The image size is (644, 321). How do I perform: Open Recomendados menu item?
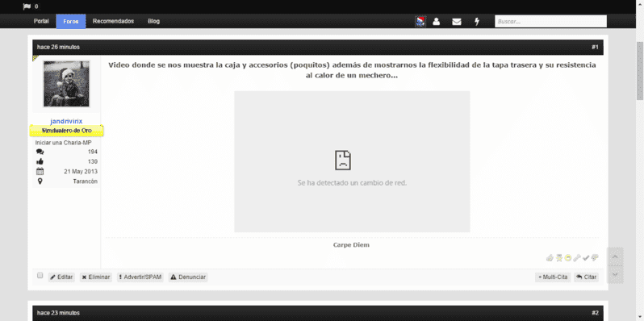coord(113,21)
